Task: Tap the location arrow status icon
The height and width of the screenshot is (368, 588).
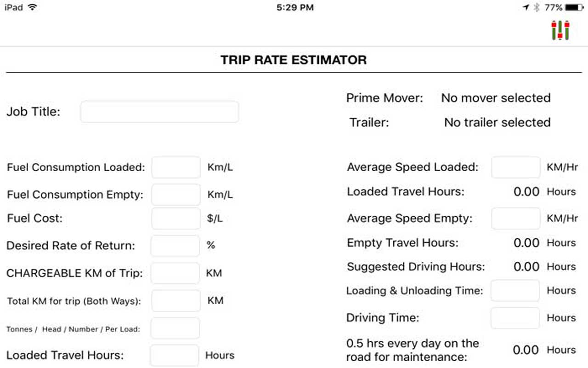Action: (x=526, y=7)
